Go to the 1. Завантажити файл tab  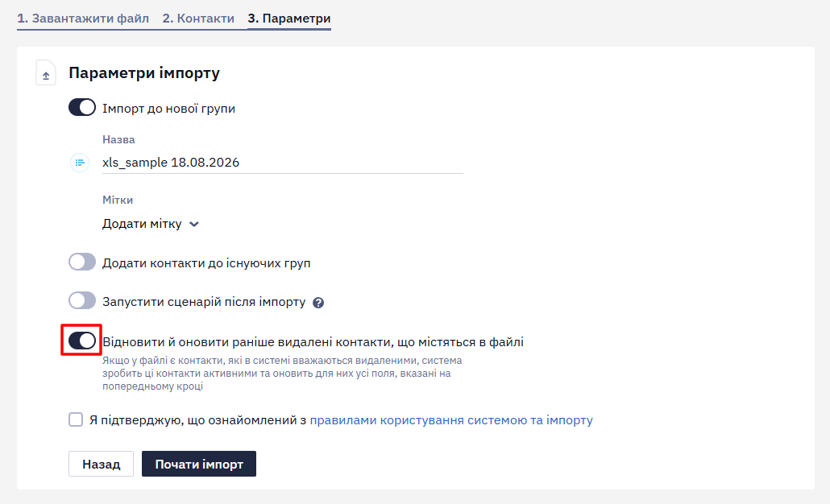coord(83,19)
